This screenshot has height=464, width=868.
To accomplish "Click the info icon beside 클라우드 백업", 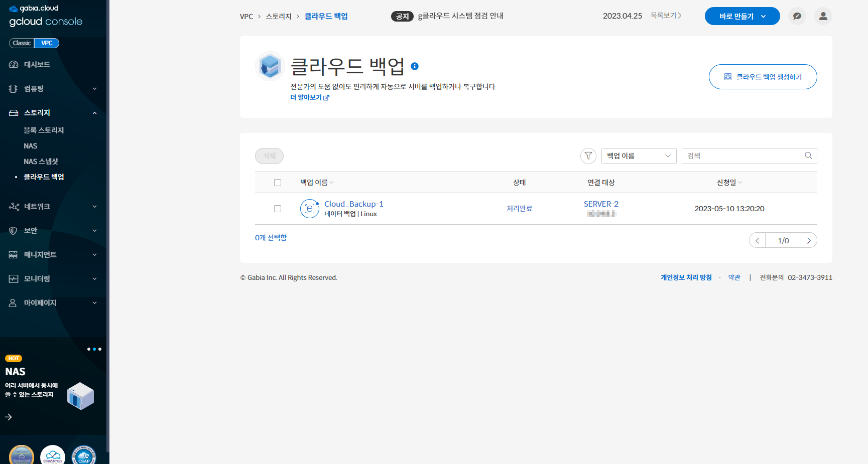I will tap(415, 66).
